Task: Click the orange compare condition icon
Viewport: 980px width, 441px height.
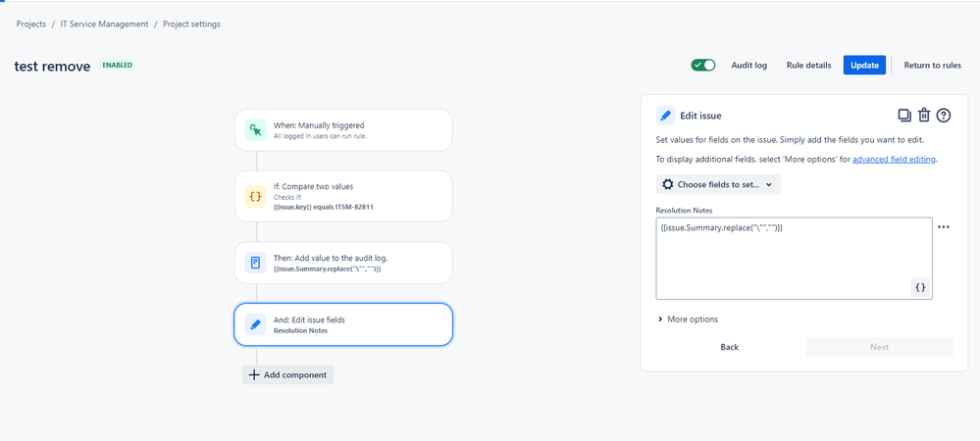Action: [255, 196]
